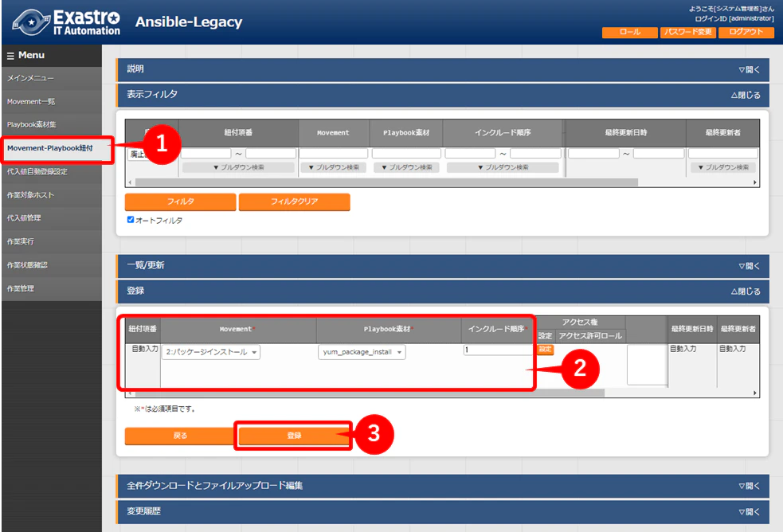Open プルダウン検索 under 最終更新者 filter

(723, 167)
